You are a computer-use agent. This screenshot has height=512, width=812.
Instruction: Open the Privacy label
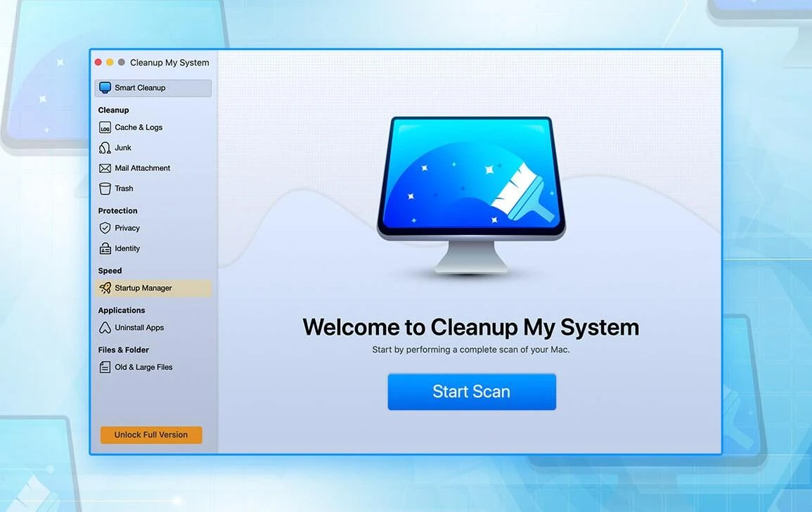(x=127, y=228)
